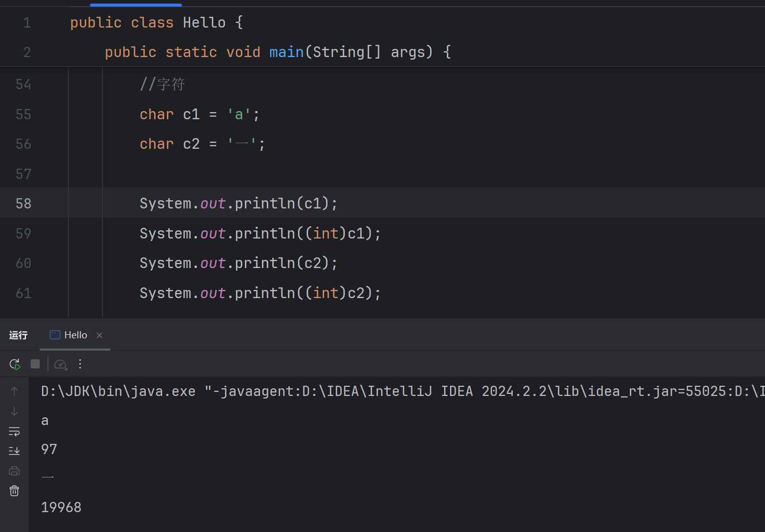Clear all console output
The height and width of the screenshot is (532, 765).
tap(14, 490)
